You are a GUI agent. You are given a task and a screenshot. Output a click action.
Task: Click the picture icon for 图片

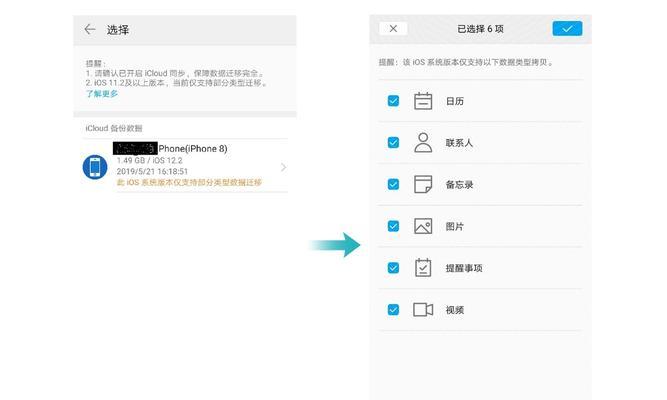coord(423,226)
